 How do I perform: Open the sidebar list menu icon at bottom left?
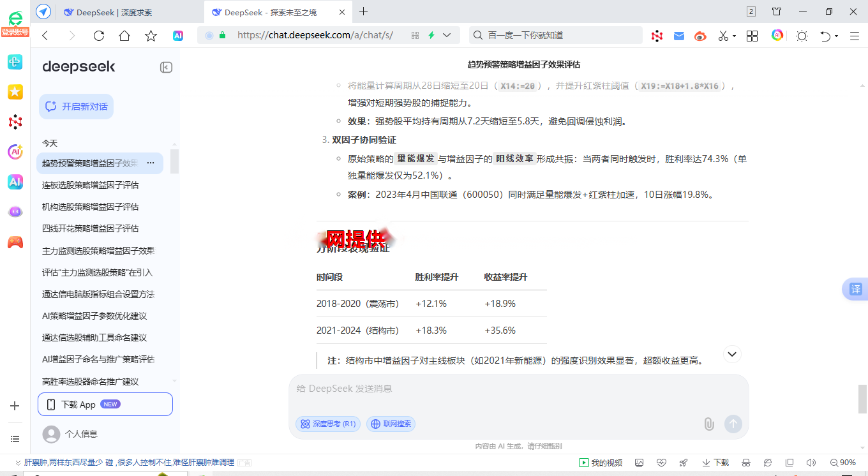15,439
